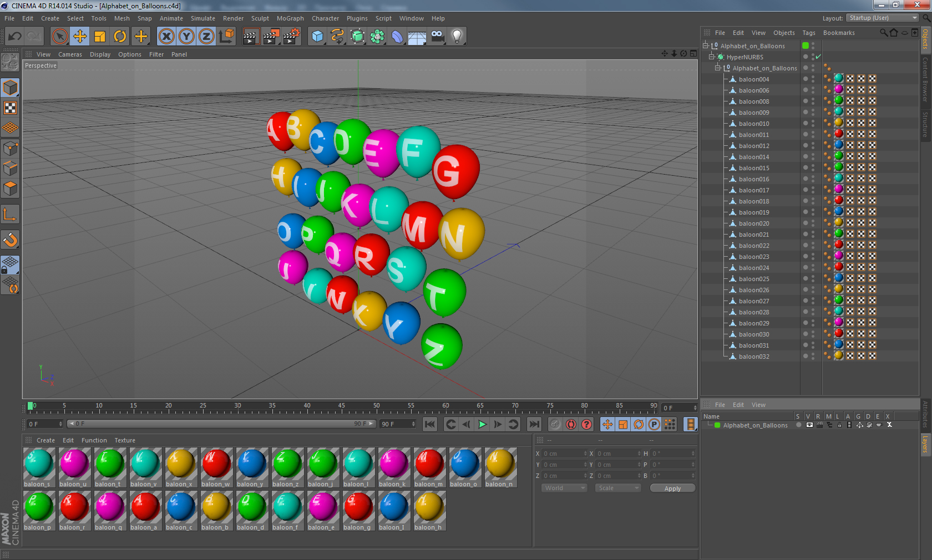Screen dimensions: 932x560
Task: Select the baloon_s material thumbnail
Action: coord(39,467)
